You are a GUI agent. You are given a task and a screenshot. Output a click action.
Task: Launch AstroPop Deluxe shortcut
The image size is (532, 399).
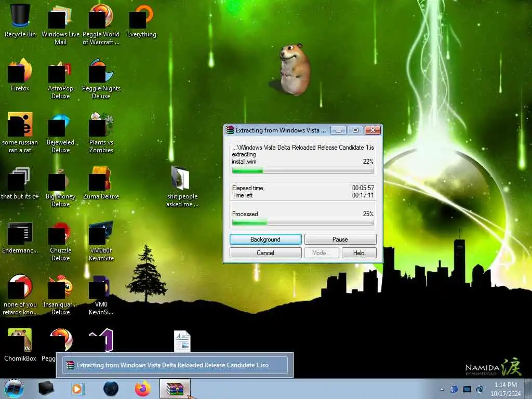pos(60,79)
